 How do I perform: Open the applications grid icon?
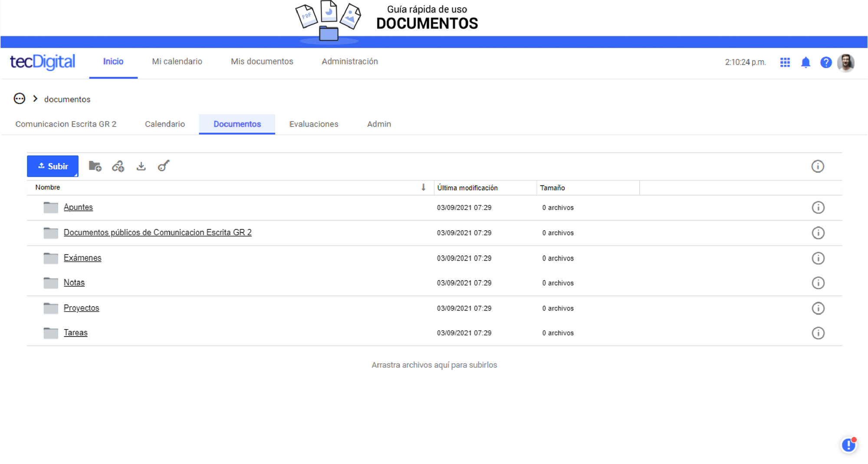point(785,62)
